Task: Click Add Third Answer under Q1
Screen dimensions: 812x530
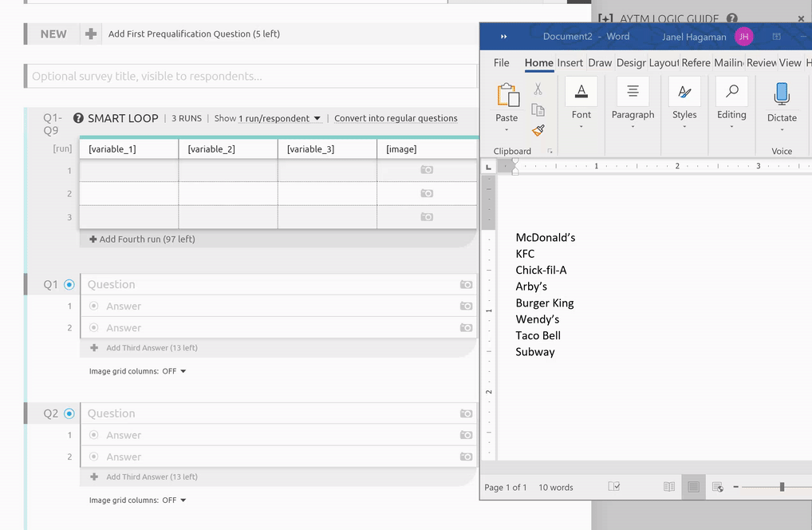Action: coord(144,348)
